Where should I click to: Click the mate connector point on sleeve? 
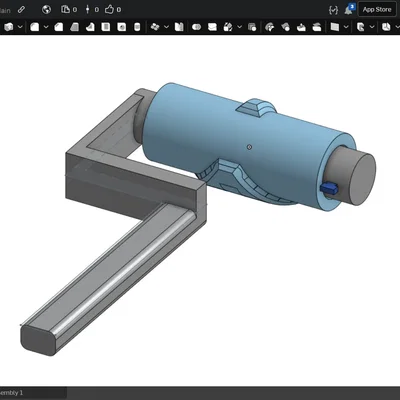coord(249,147)
